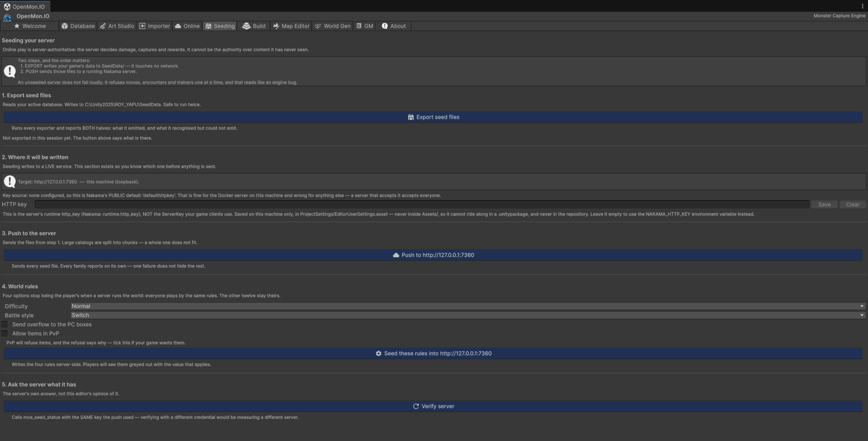Go to the Importer tab
Viewport: 868px width, 441px height.
pos(154,26)
